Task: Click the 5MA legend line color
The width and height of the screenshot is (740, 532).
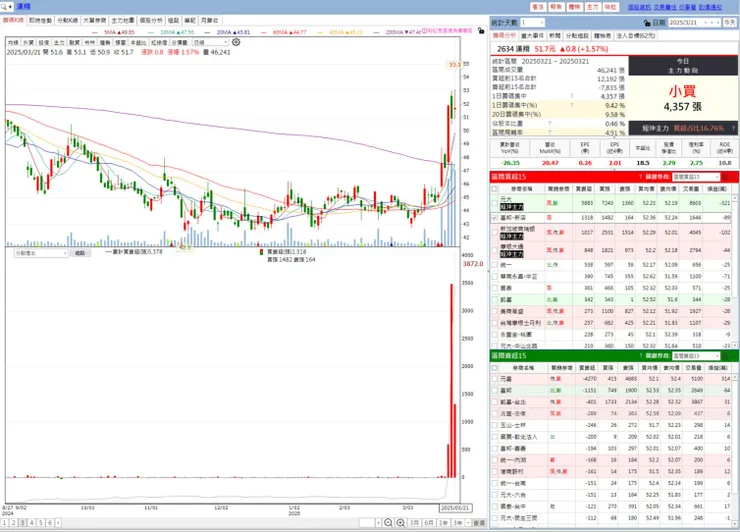Action: click(x=95, y=33)
